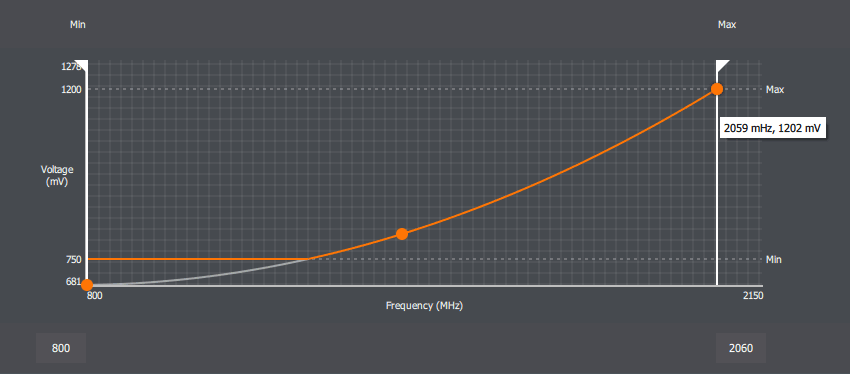
Task: Click the white Min frequency flag marker
Action: [81, 66]
